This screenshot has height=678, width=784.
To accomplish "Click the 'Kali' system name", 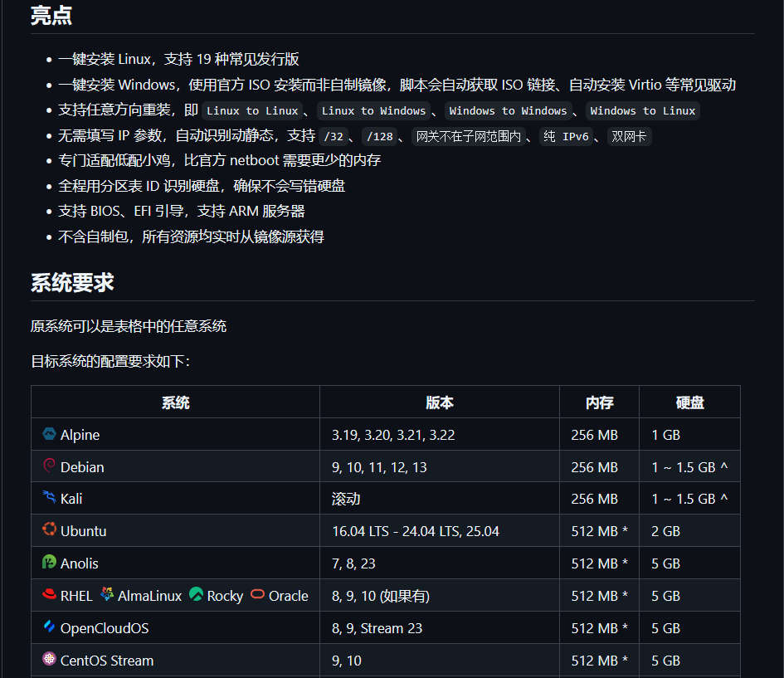I will (x=71, y=499).
